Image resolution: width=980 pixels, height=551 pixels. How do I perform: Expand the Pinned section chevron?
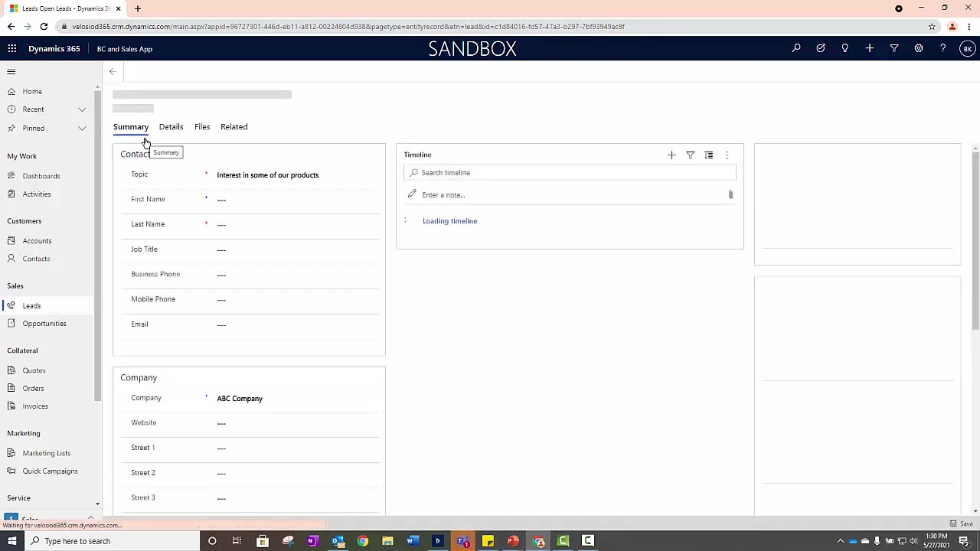(x=82, y=128)
